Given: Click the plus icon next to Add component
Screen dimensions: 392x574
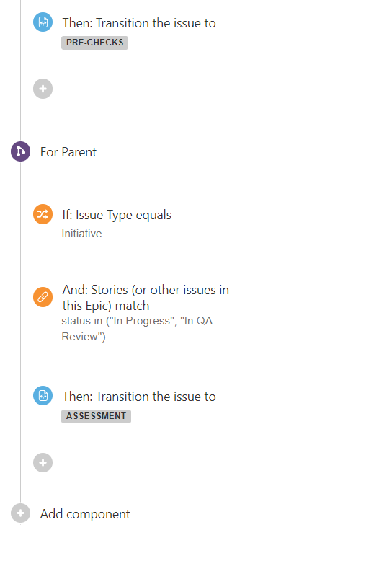Looking at the screenshot, I should 20,513.
